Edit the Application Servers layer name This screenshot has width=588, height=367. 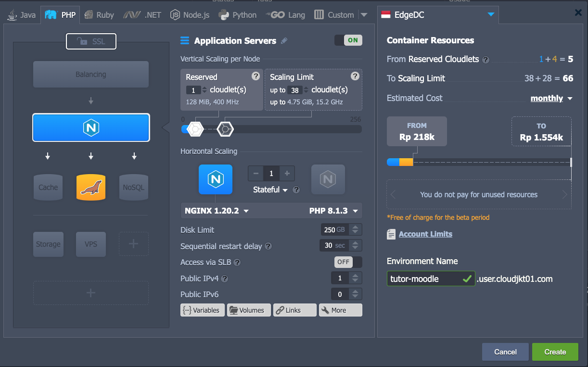tap(284, 41)
